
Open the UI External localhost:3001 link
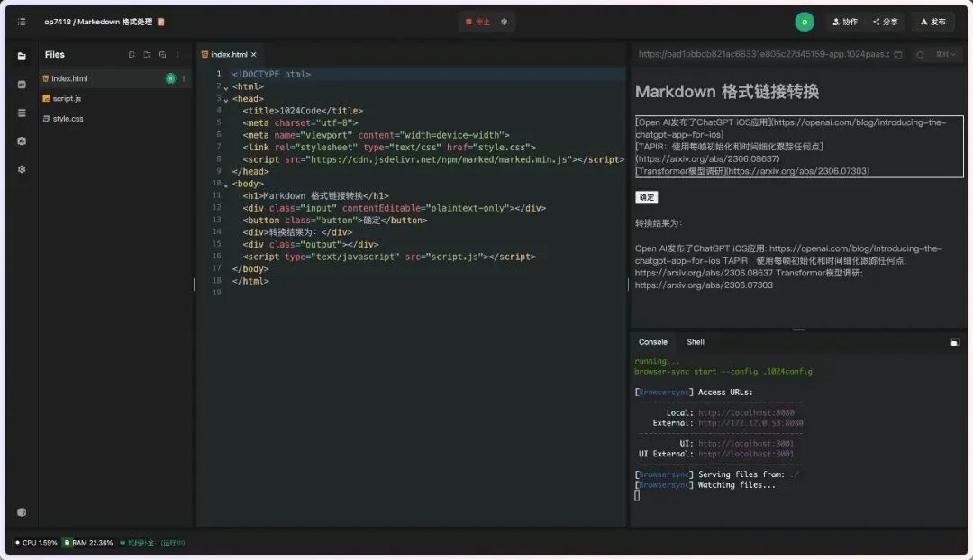tap(747, 454)
